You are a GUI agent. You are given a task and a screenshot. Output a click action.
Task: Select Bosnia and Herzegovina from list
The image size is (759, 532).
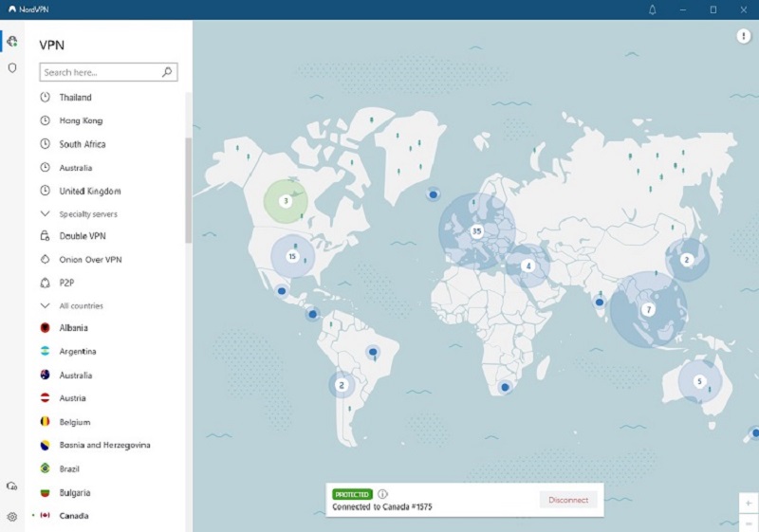coord(105,445)
